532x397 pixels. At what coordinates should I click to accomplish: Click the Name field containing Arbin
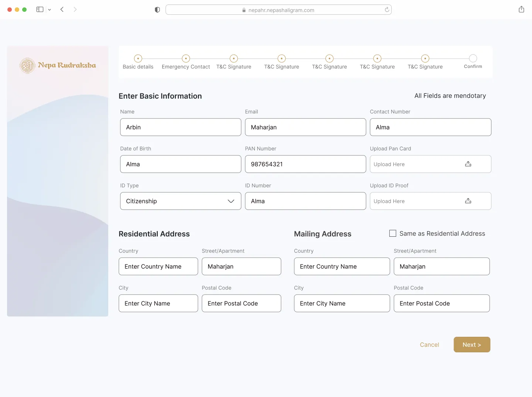(x=180, y=127)
